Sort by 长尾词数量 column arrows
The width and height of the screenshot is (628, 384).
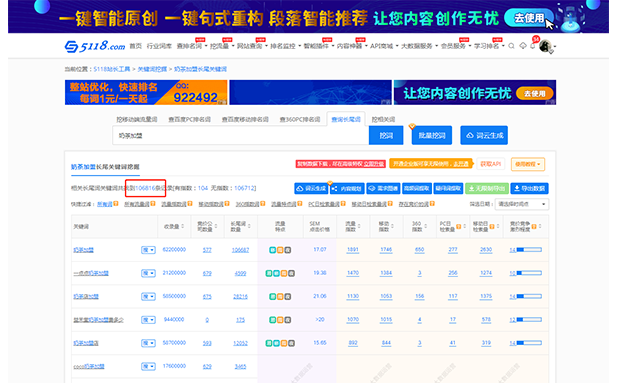[249, 226]
